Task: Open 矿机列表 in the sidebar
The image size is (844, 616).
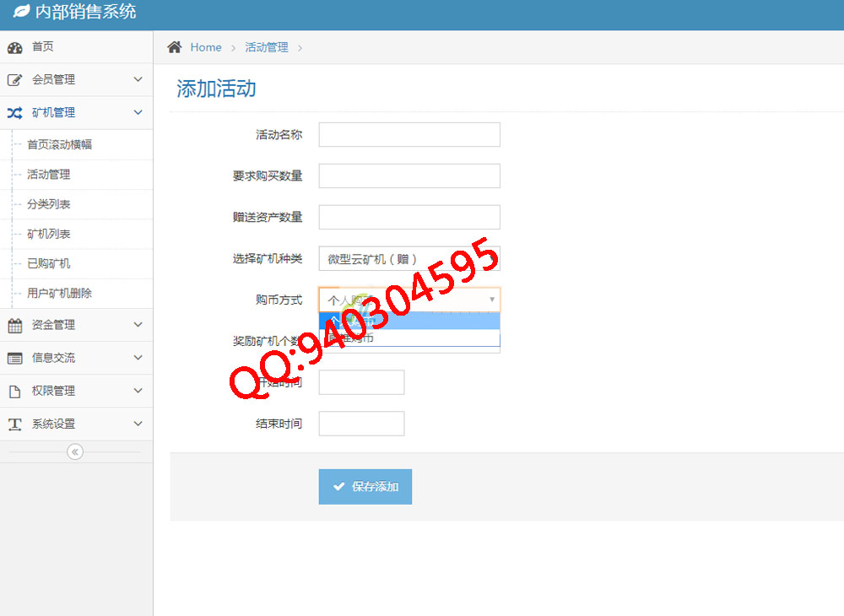Action: (x=49, y=234)
